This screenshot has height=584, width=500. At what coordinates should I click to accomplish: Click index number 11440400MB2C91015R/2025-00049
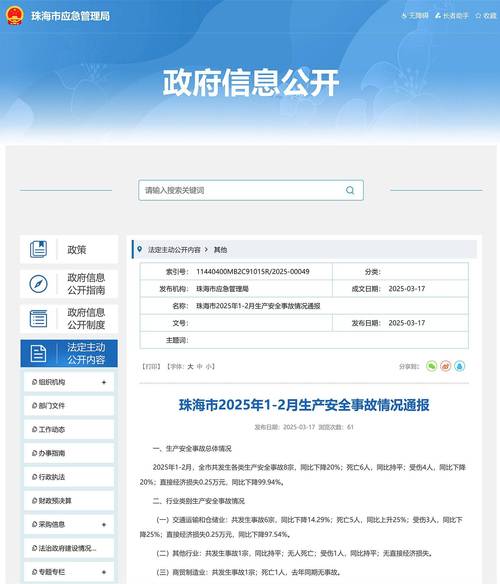coord(253,272)
